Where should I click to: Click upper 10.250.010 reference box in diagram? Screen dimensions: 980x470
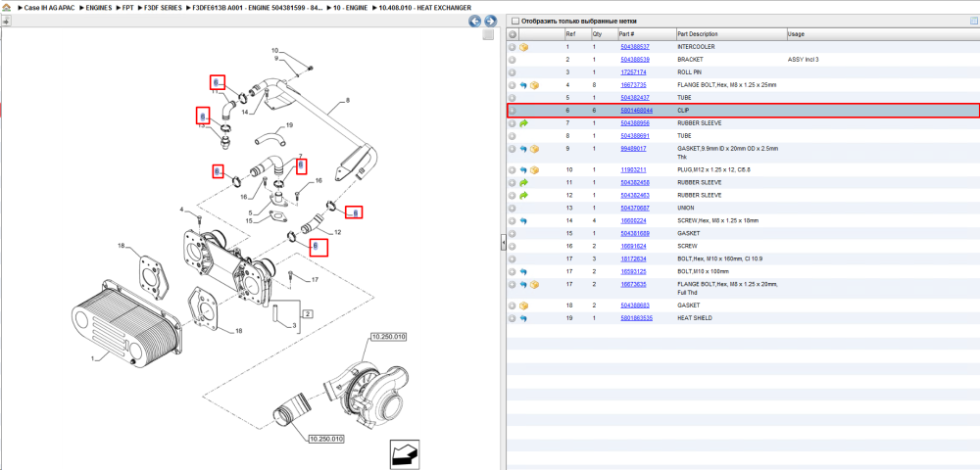coord(388,337)
